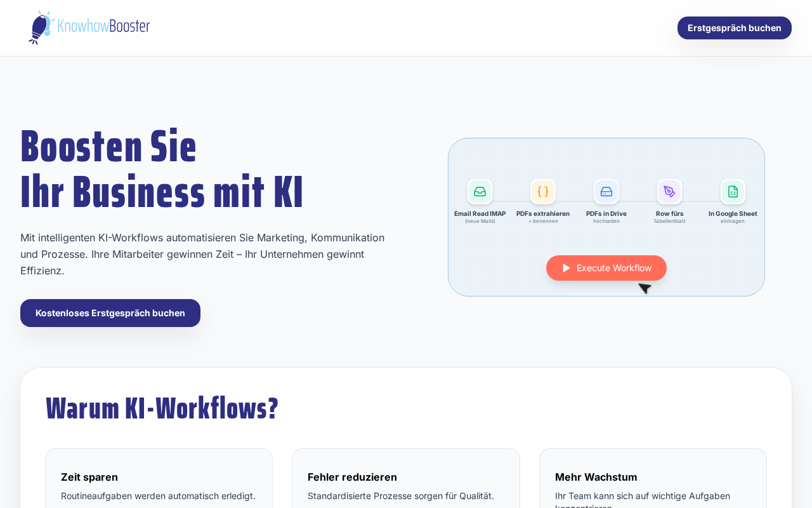Click the KnowhowBooster brand name link
The image size is (812, 508).
pyautogui.click(x=104, y=26)
